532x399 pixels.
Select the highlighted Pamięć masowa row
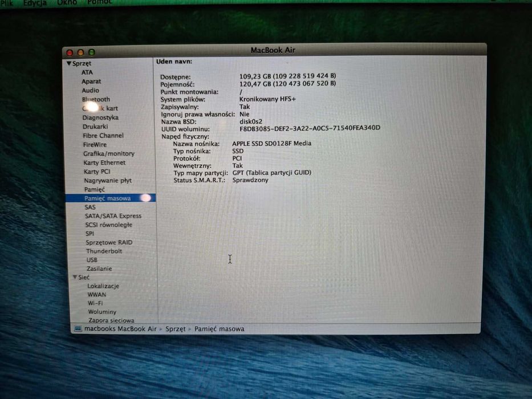click(111, 198)
